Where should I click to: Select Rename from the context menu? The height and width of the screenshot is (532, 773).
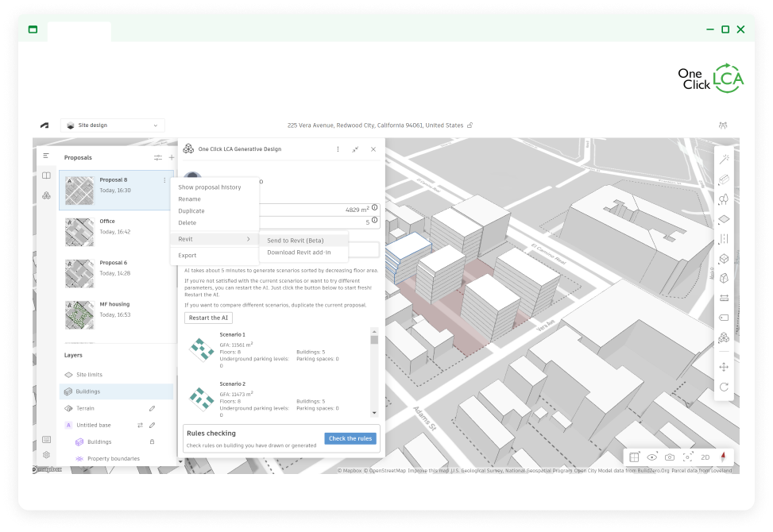[x=189, y=199]
